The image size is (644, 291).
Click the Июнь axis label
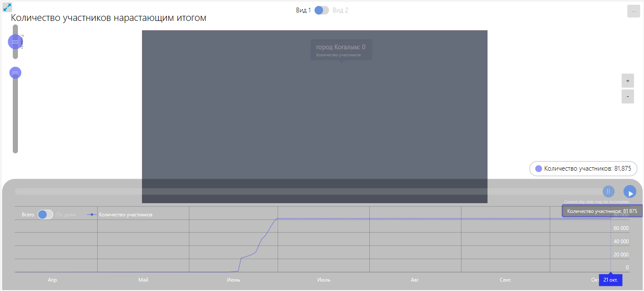pyautogui.click(x=233, y=280)
